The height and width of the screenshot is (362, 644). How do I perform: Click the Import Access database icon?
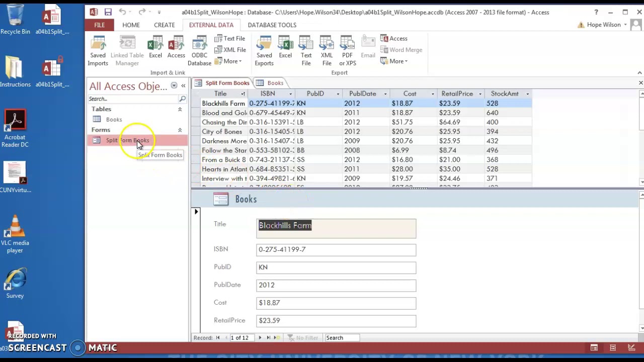coord(176,47)
